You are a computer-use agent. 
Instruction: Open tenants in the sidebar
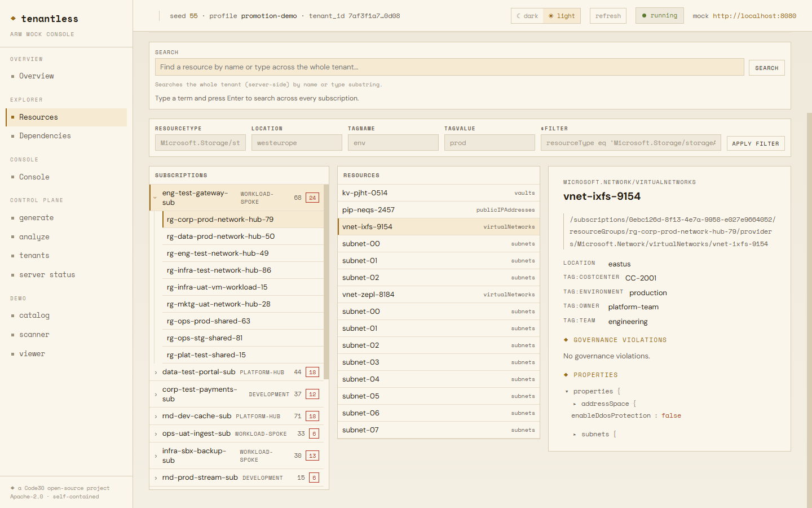[66, 256]
